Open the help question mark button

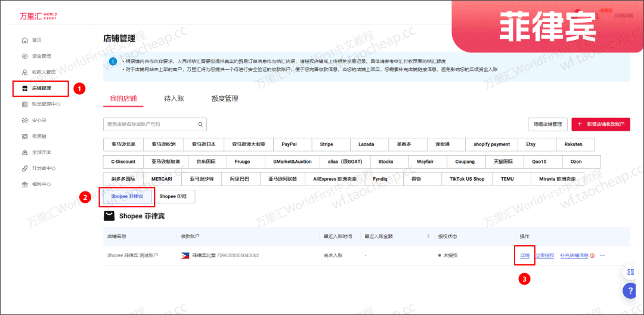[630, 291]
